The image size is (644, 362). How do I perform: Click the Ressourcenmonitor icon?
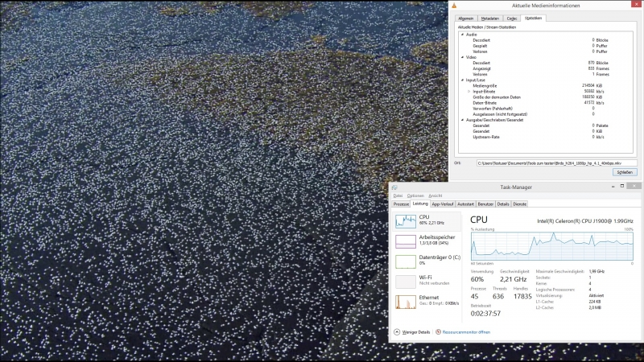[438, 332]
